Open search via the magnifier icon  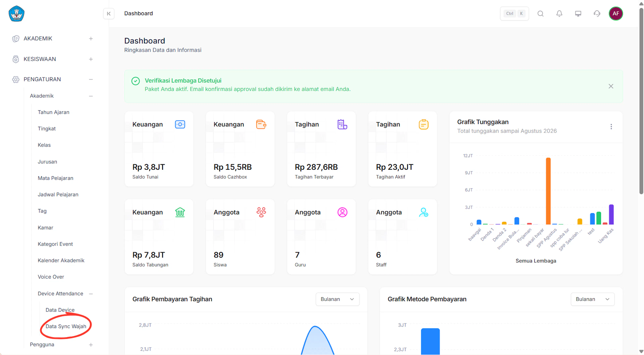tap(541, 13)
